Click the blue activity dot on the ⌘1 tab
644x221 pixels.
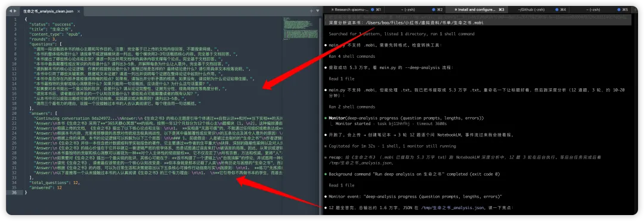pyautogui.click(x=373, y=9)
